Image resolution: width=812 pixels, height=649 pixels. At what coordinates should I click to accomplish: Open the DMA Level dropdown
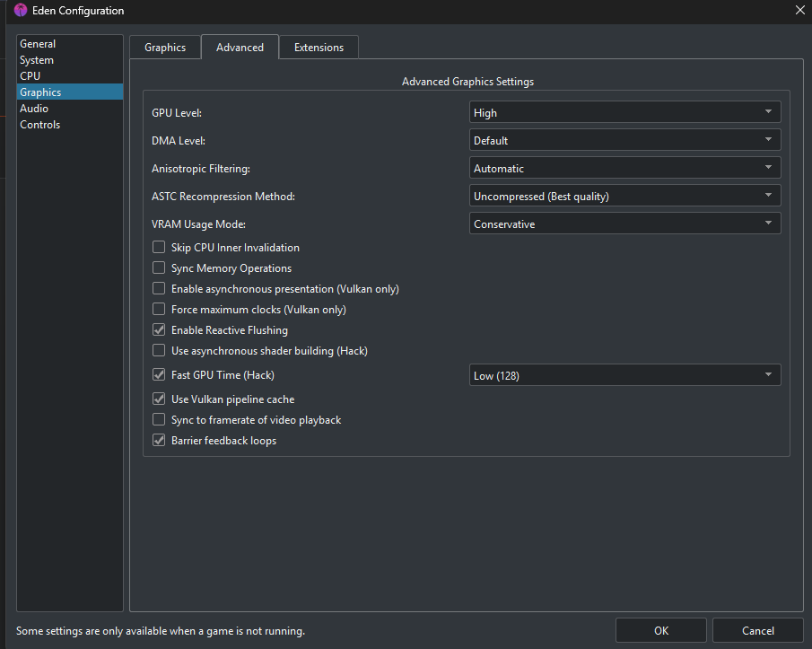624,140
